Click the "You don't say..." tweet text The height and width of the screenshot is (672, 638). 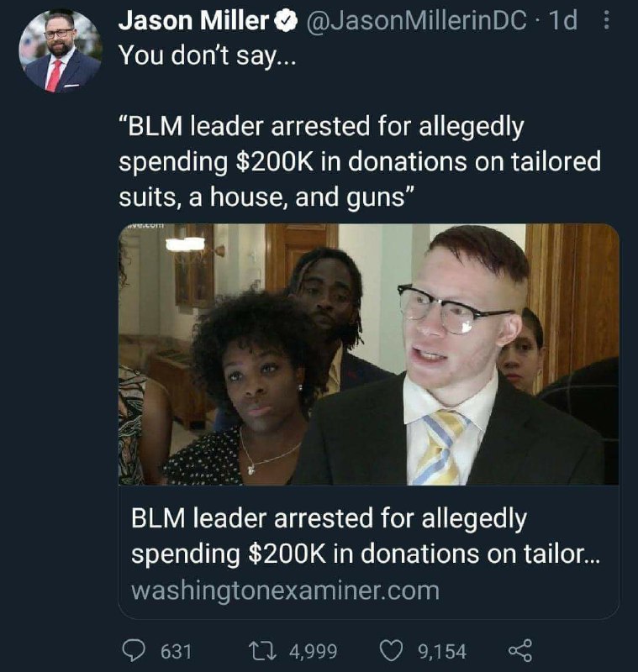(207, 55)
